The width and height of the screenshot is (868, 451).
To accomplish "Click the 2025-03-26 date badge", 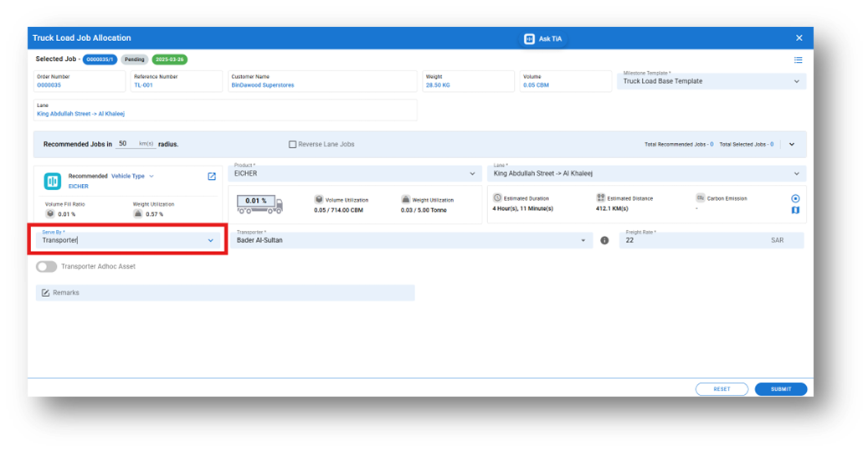I will click(x=169, y=59).
